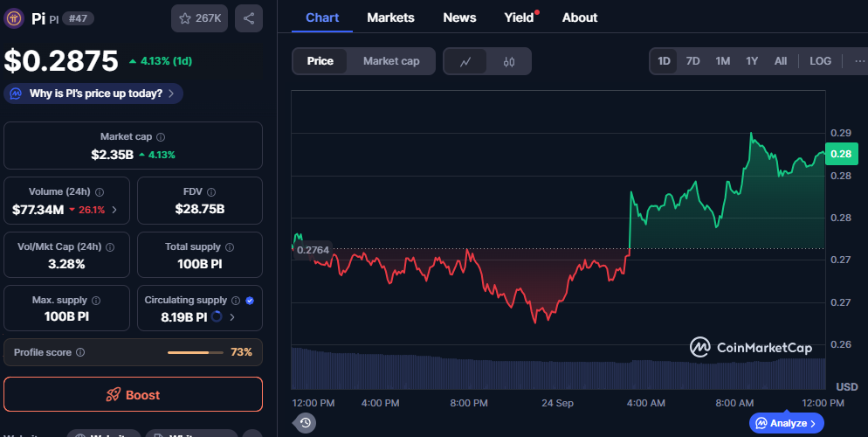Viewport: 868px width, 437px height.
Task: Click the #47 rank badge
Action: [78, 18]
